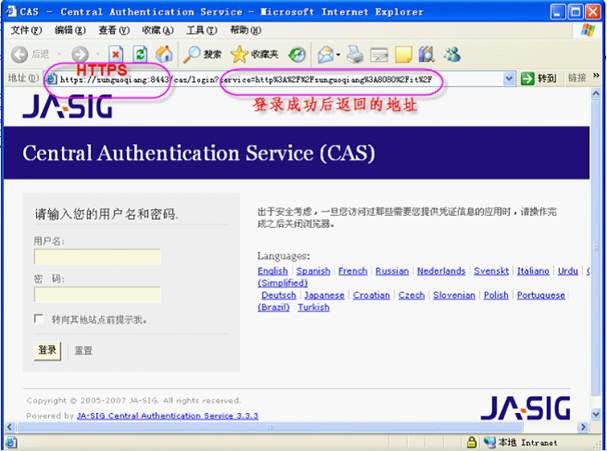Expand the toolbar chevron overflow
607x451 pixels.
[x=596, y=75]
